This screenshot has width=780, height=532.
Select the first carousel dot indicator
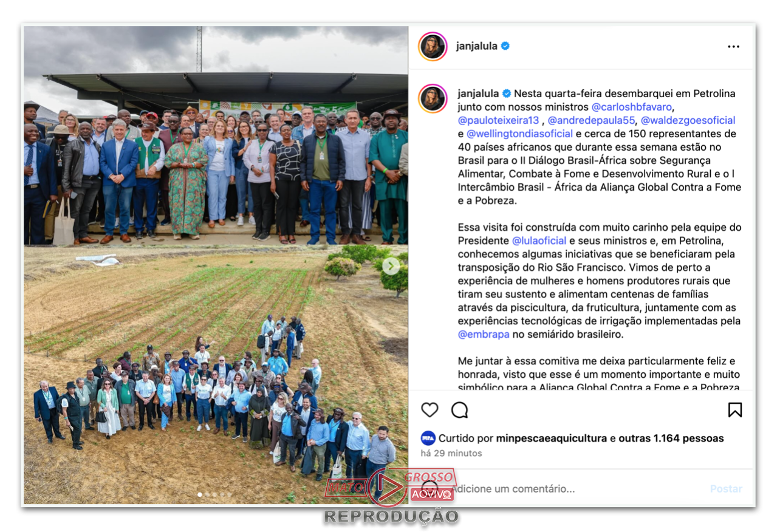tap(200, 495)
